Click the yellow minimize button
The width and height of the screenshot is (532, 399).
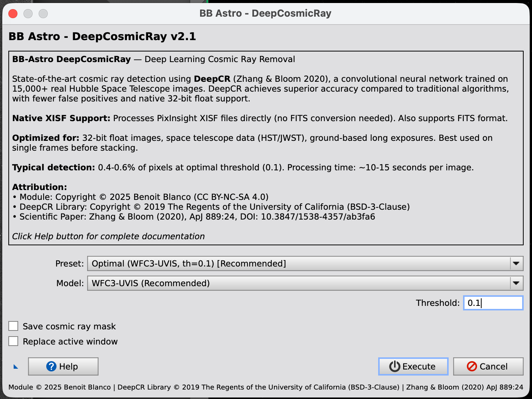click(x=28, y=13)
